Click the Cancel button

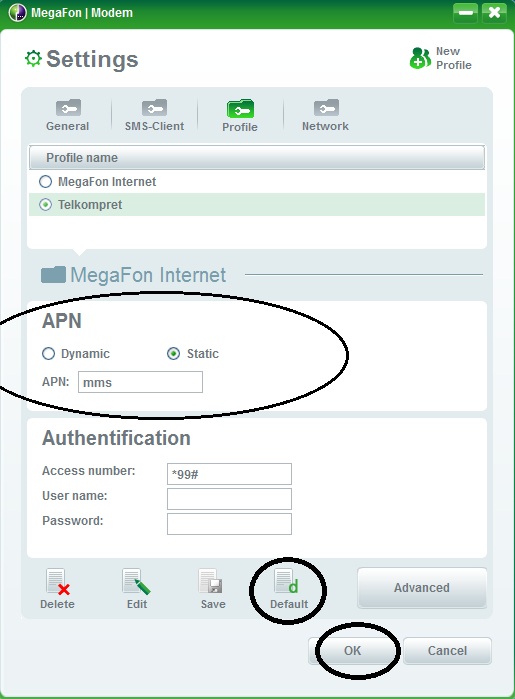point(447,651)
